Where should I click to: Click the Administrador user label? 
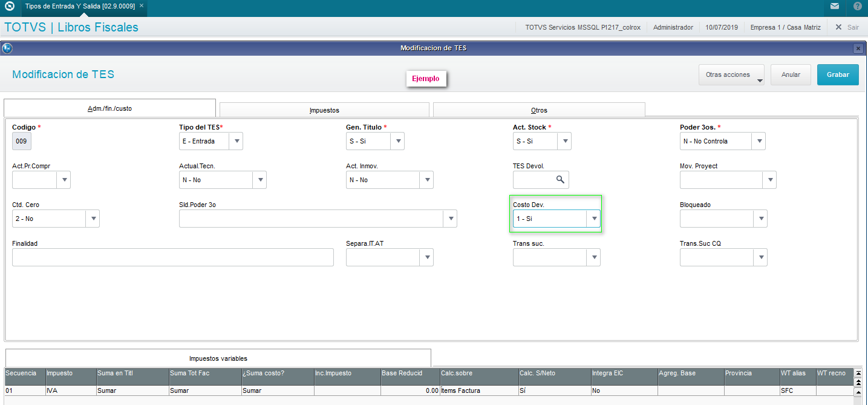[x=673, y=27]
